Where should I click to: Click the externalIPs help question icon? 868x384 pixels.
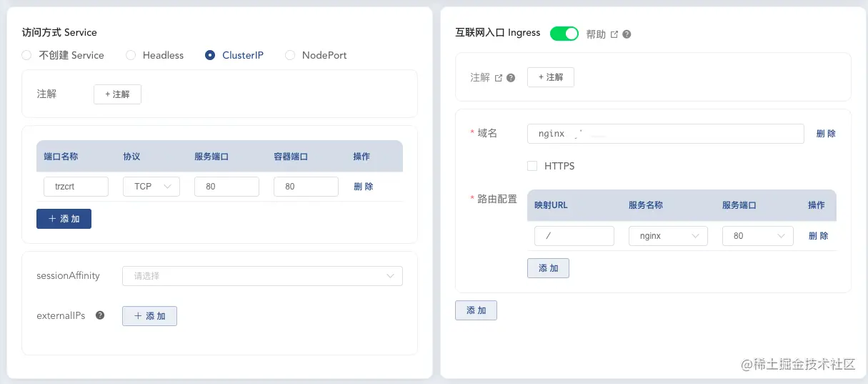[x=100, y=315]
